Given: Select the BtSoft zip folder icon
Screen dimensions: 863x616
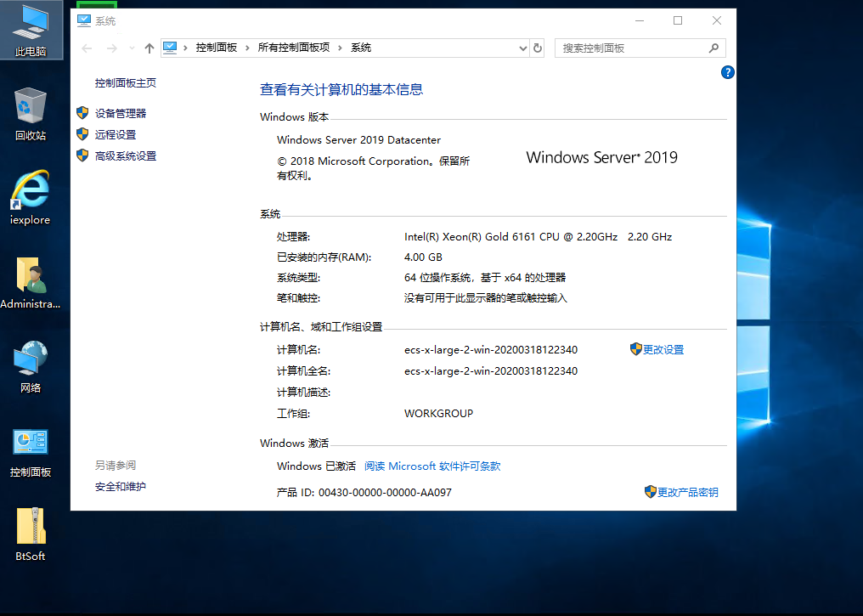Looking at the screenshot, I should [x=31, y=534].
